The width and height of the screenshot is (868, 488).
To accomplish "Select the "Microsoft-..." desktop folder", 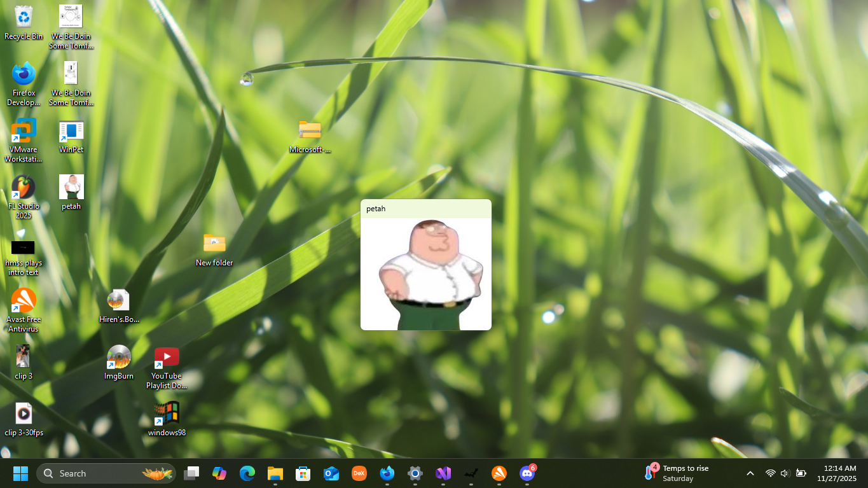I will tap(310, 136).
